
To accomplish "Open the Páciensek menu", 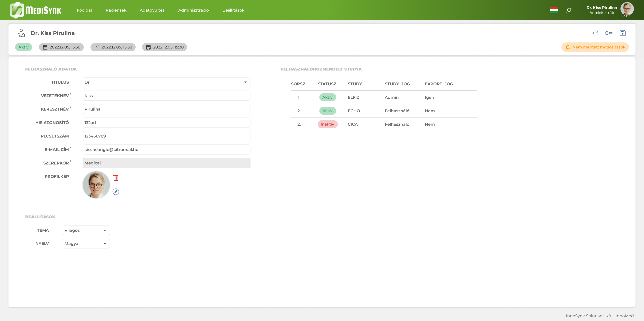I will click(x=116, y=10).
